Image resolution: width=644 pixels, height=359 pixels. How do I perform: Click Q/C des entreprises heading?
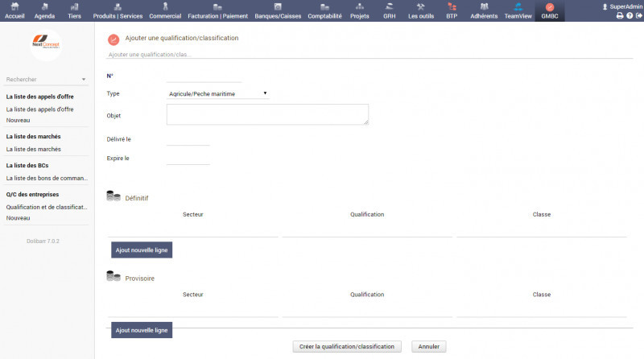(x=32, y=194)
